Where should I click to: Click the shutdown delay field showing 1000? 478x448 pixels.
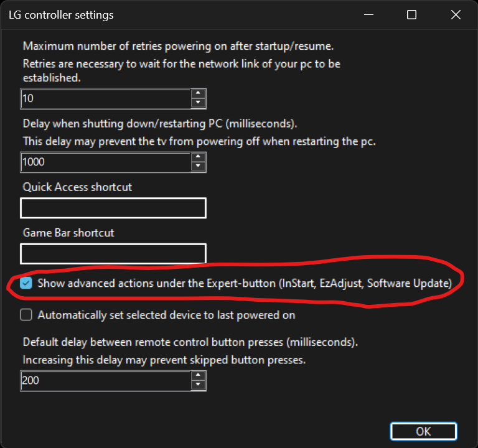[105, 162]
